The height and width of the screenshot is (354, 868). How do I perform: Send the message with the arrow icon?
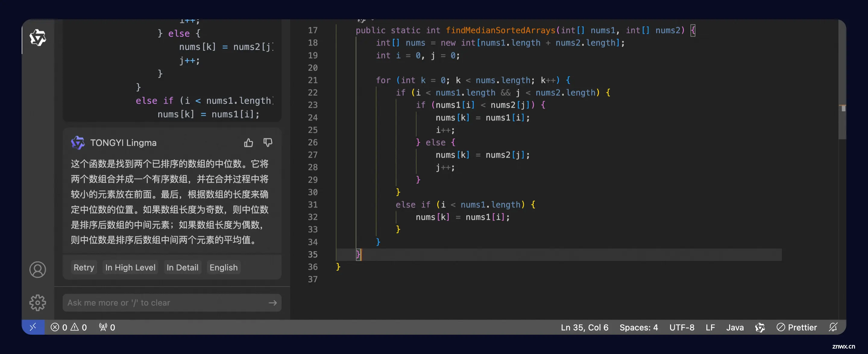(272, 303)
